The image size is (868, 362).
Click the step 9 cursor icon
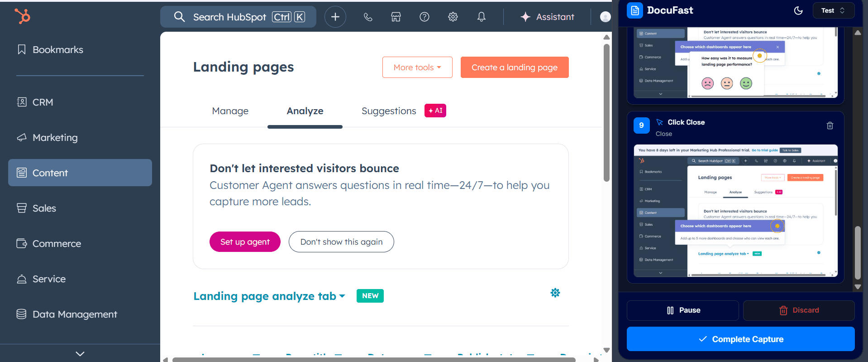click(x=660, y=122)
